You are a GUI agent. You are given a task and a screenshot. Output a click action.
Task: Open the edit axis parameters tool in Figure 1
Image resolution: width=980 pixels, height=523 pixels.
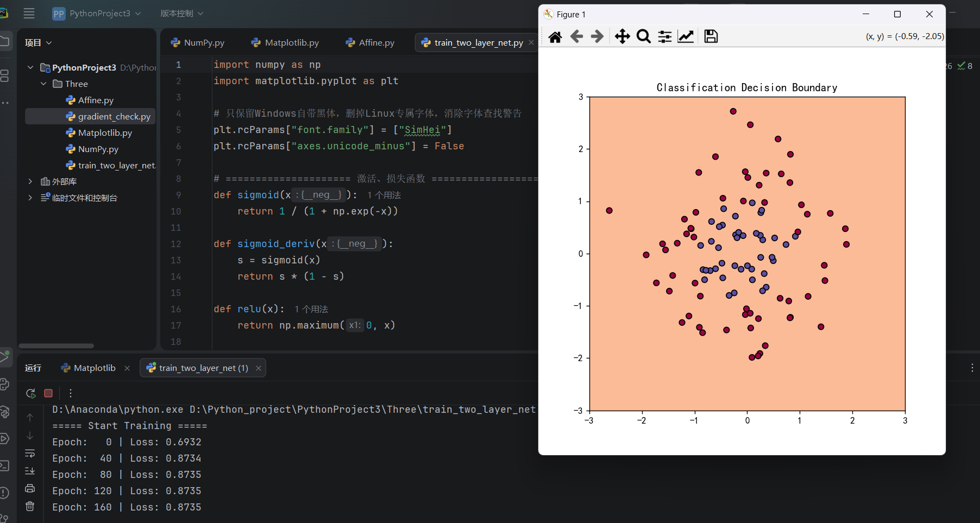pos(686,36)
